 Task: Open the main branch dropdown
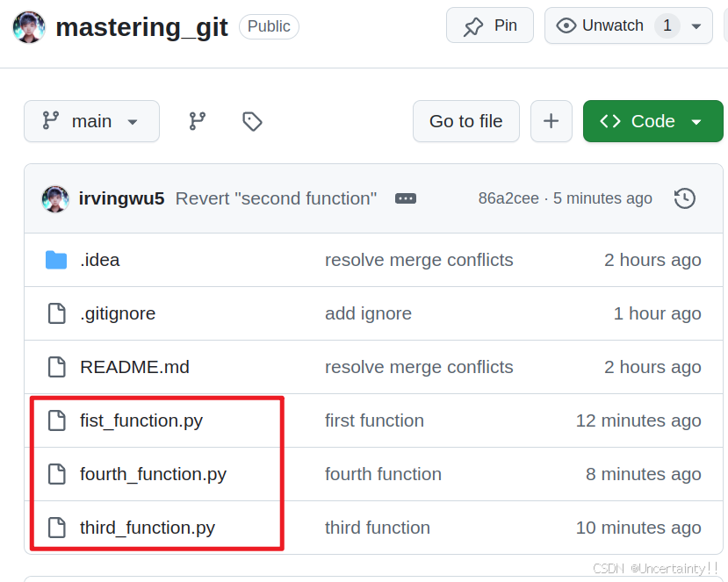point(91,121)
